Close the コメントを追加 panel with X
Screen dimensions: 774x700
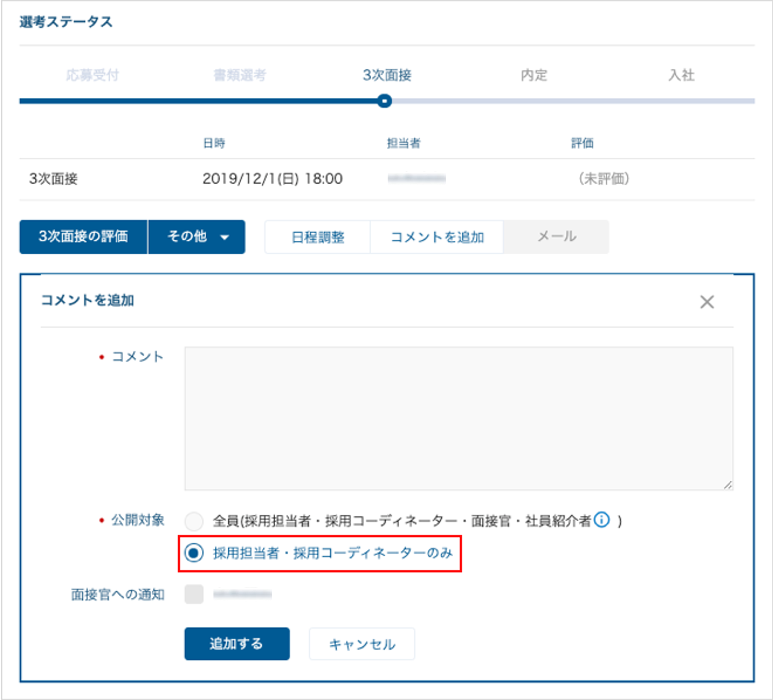(707, 302)
